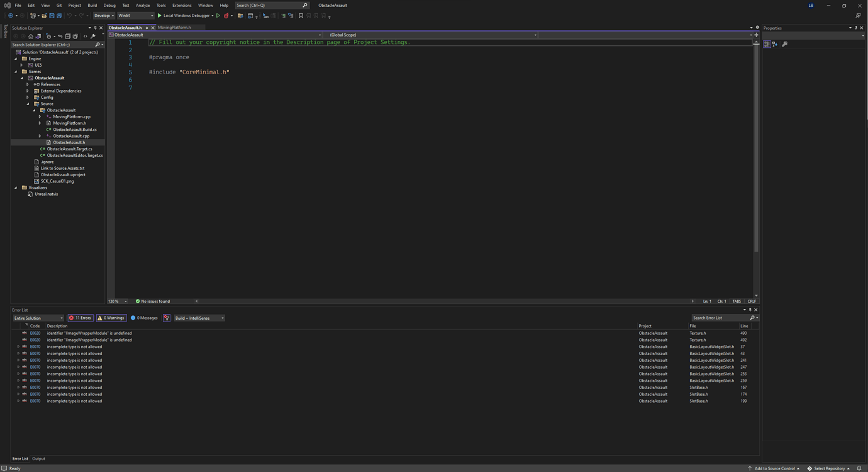Open solution configuration Develop dropdown
The image size is (868, 472).
click(x=104, y=16)
